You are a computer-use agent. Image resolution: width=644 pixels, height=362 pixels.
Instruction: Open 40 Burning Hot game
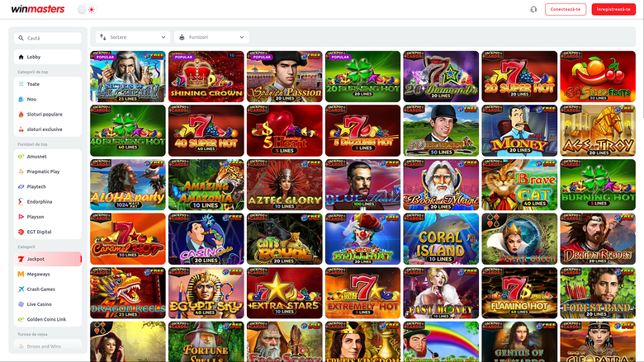[128, 131]
